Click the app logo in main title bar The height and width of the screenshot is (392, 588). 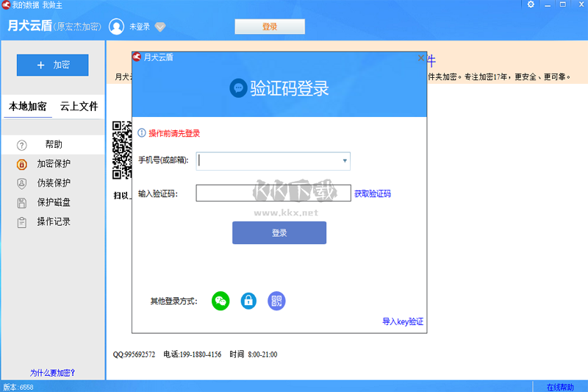coord(6,5)
